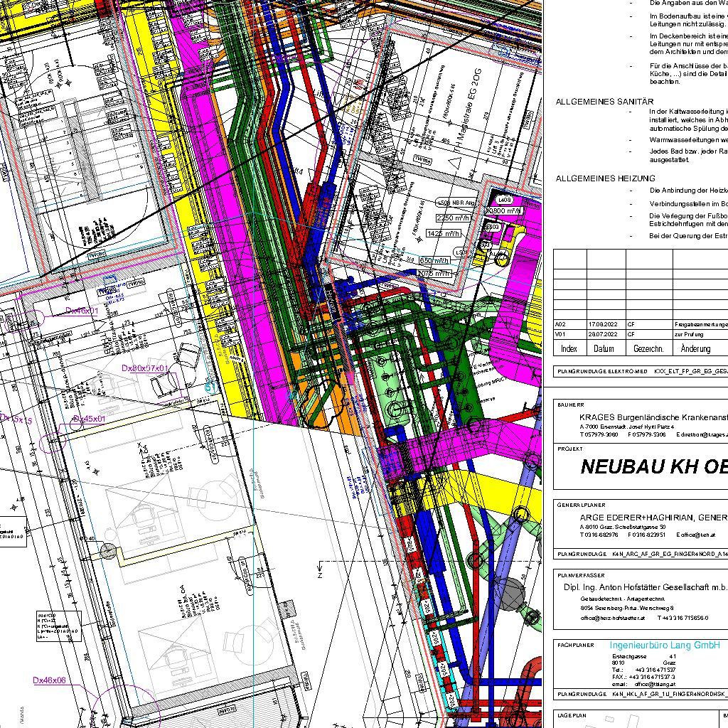
Task: Click the Dx45x01 opening label
Action: coord(89,419)
